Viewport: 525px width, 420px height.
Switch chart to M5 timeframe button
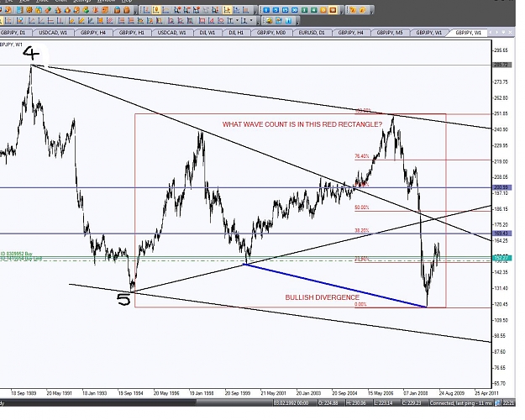click(x=276, y=10)
